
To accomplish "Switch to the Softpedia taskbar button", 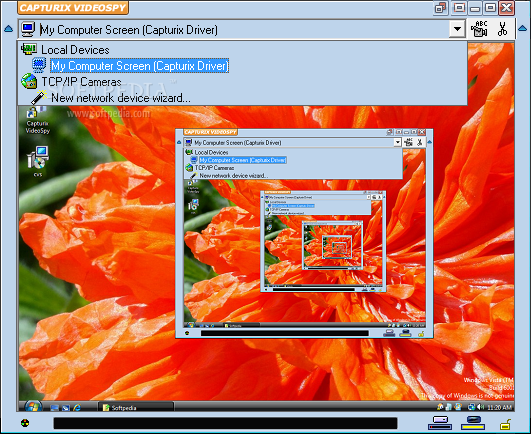I will (x=136, y=407).
